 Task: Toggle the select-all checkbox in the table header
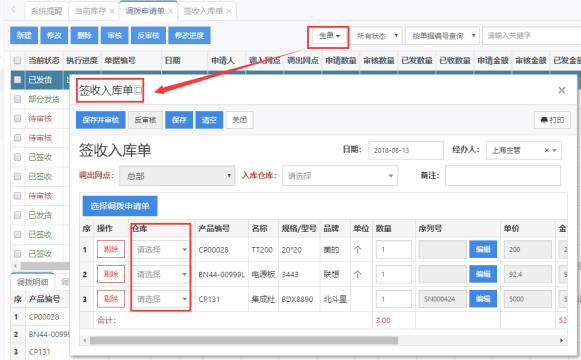[x=17, y=60]
